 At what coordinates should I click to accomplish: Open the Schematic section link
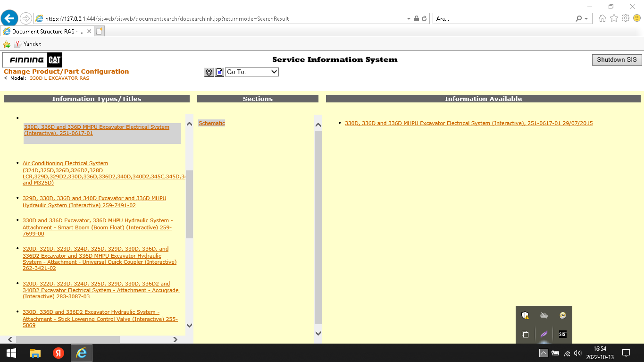(x=211, y=123)
